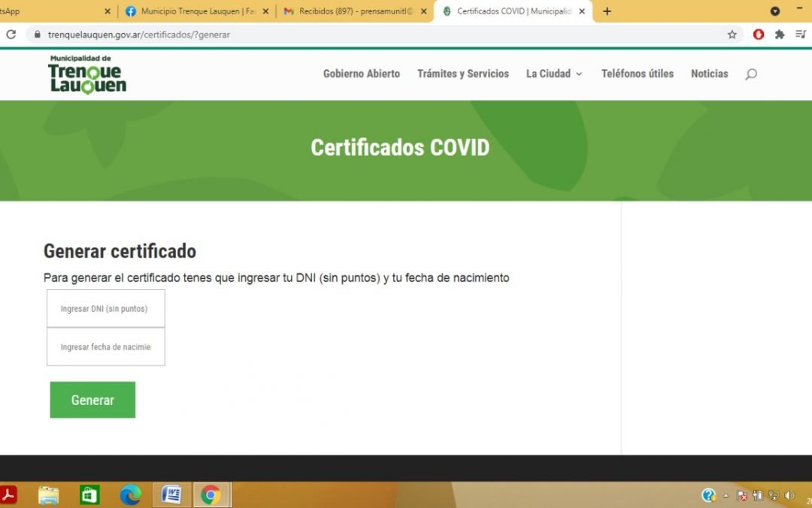Open the media control playlist icon
The height and width of the screenshot is (508, 812).
tap(801, 35)
